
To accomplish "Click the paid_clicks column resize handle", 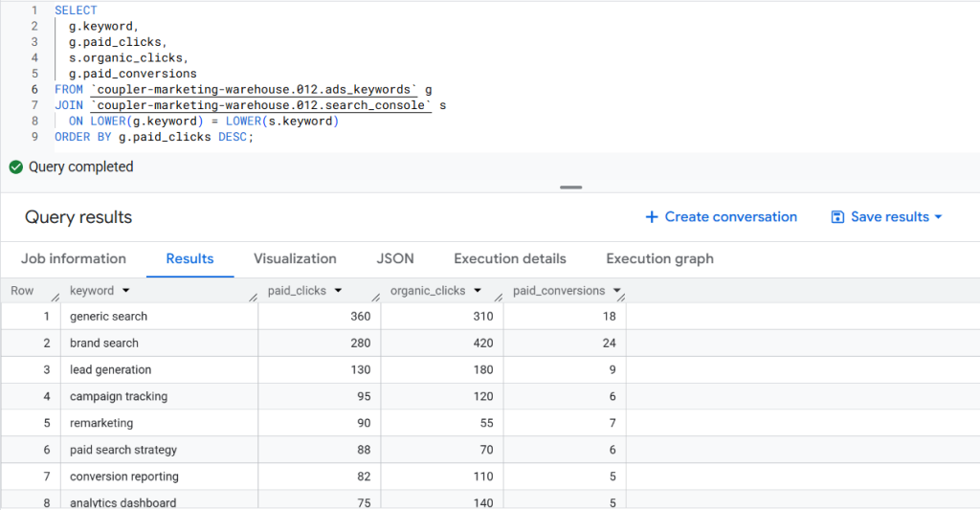I will [376, 297].
